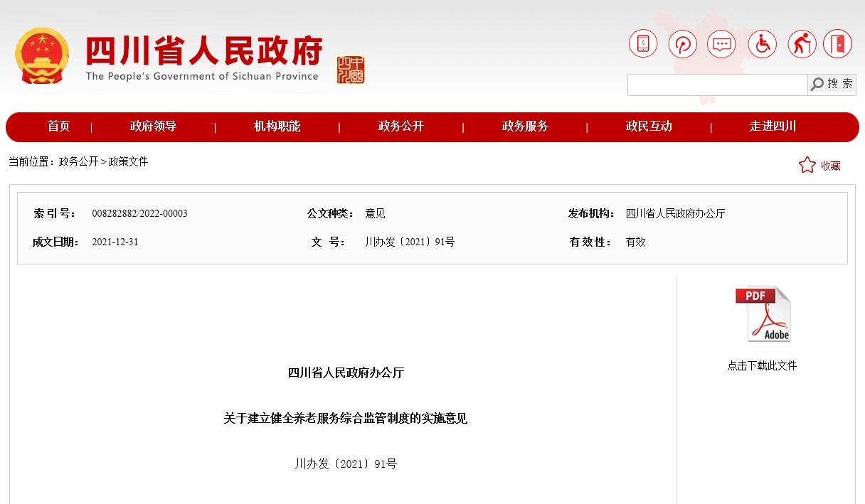Open the chat message bubble icon

pyautogui.click(x=721, y=44)
